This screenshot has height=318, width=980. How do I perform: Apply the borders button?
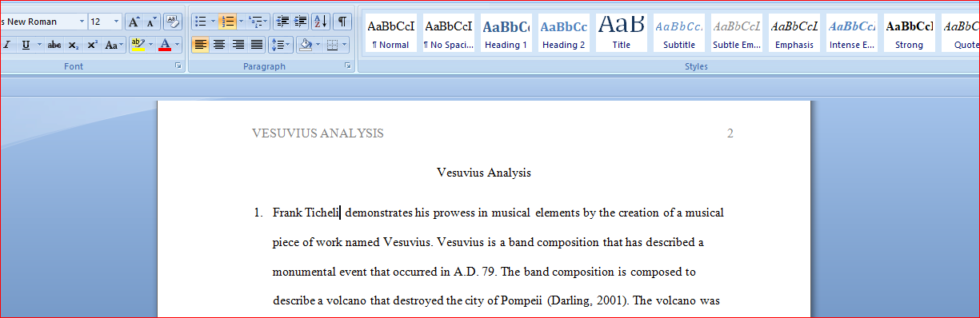click(x=333, y=45)
